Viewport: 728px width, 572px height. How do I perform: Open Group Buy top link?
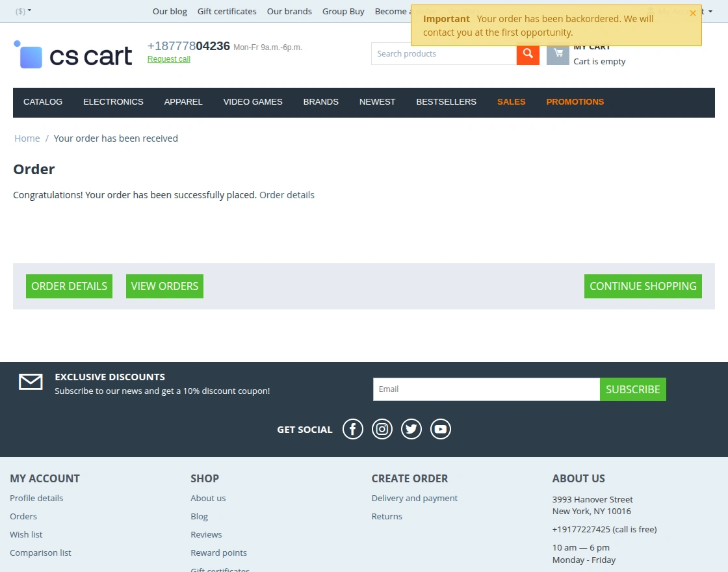click(x=344, y=11)
